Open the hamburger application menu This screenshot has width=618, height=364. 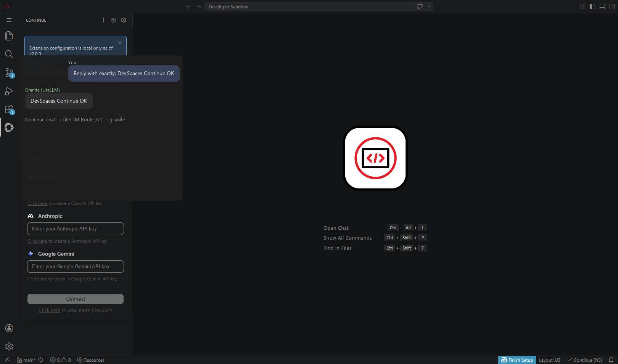(x=9, y=20)
